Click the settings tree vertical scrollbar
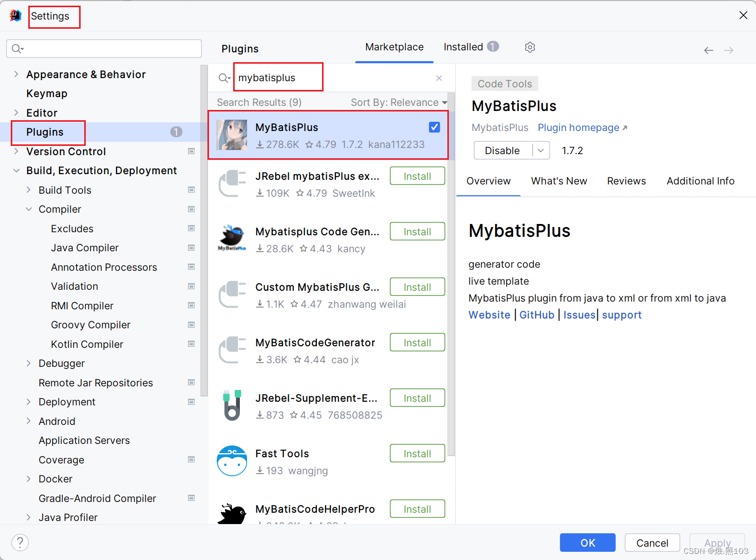 click(204, 231)
